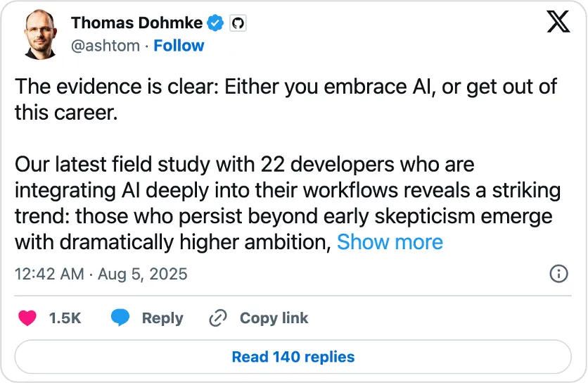Click the 'this career.' text line
588x383 pixels.
coord(66,113)
